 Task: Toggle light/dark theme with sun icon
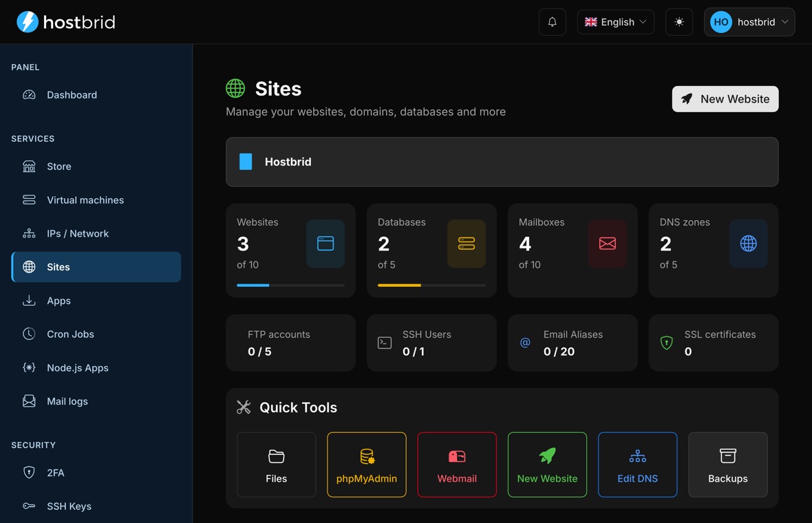pos(679,22)
